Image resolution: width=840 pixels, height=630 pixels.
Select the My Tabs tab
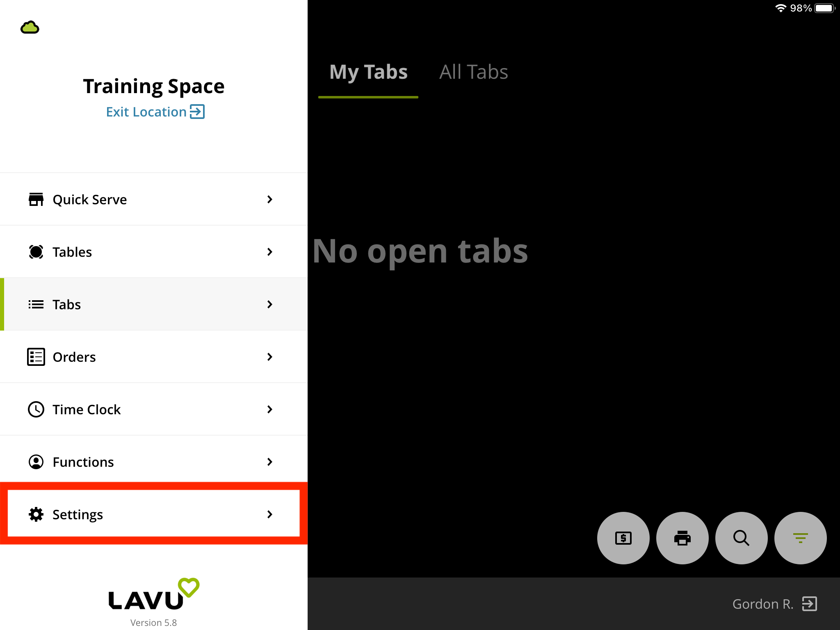pos(368,72)
